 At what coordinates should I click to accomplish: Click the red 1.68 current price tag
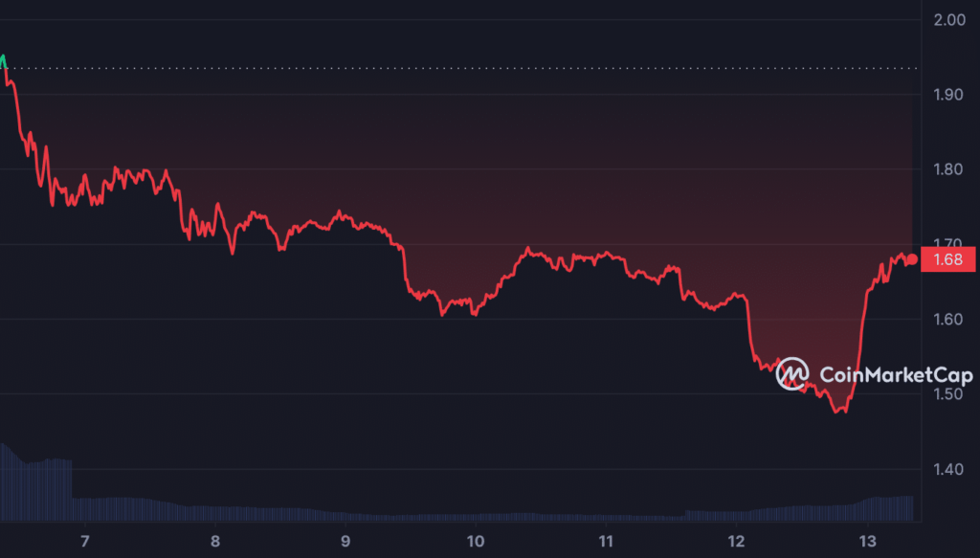pyautogui.click(x=947, y=259)
